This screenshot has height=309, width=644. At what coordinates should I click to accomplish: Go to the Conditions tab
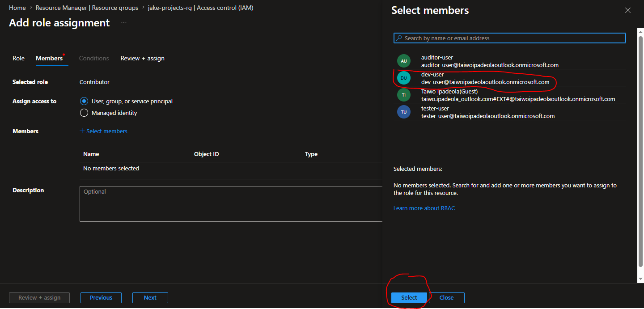[x=94, y=58]
